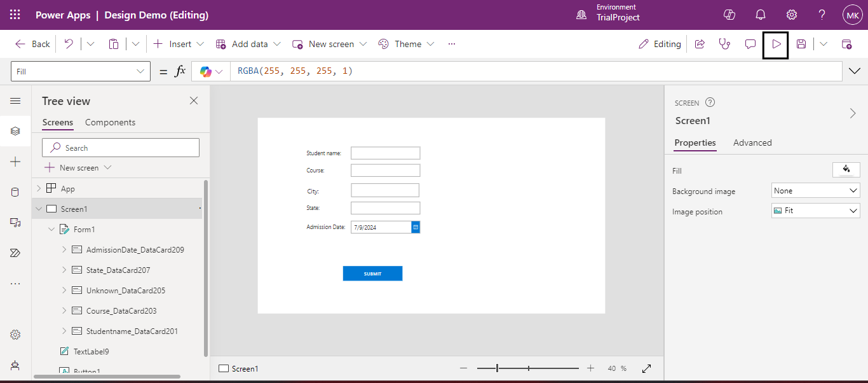
Task: Open the Copilot icon in header
Action: coord(729,15)
